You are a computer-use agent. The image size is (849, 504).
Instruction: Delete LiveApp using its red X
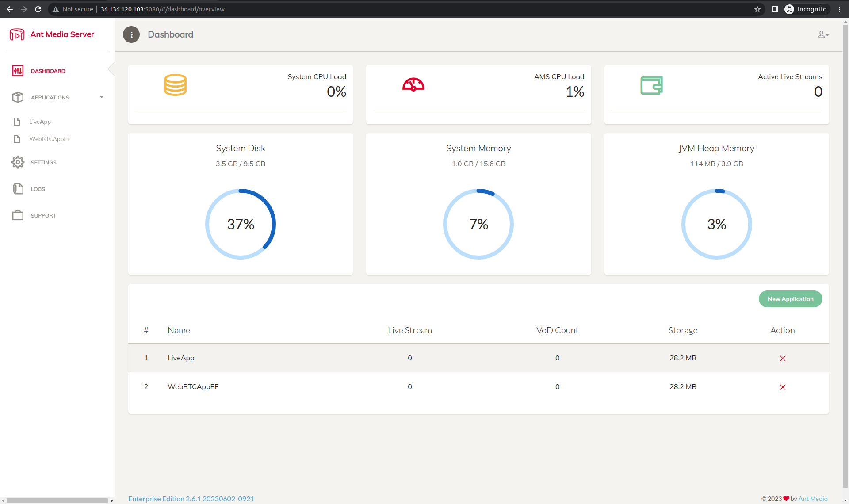tap(783, 358)
